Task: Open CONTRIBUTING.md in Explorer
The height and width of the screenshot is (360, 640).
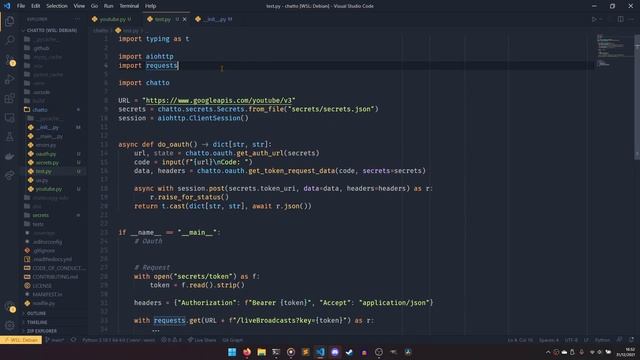Action: tap(55, 277)
